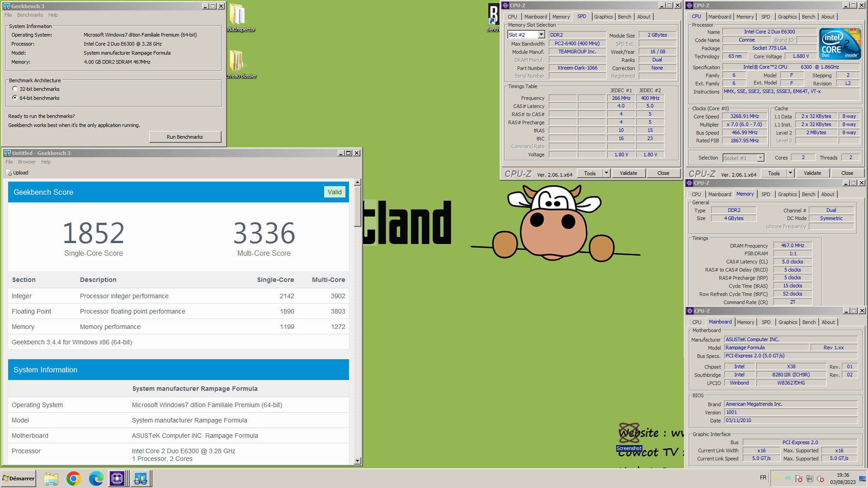Click the Geekbench 3 title bar icon
Screen dimensions: 868x488
point(6,6)
